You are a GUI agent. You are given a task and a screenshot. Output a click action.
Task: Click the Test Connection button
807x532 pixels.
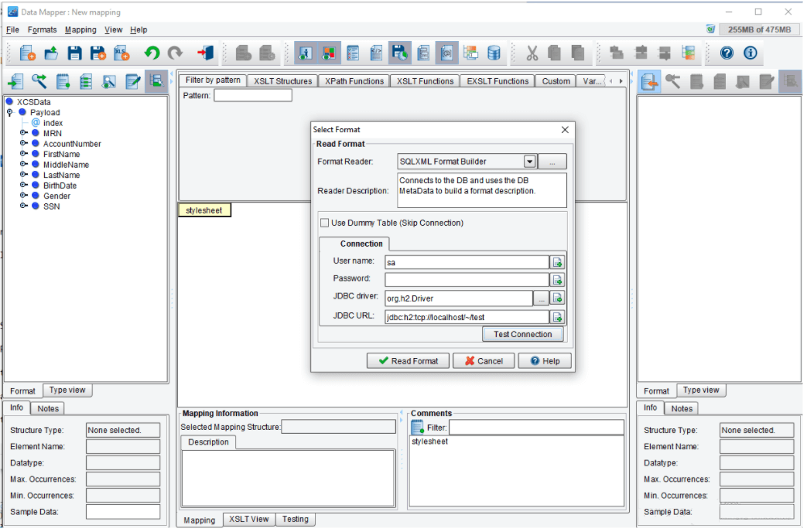tap(523, 335)
